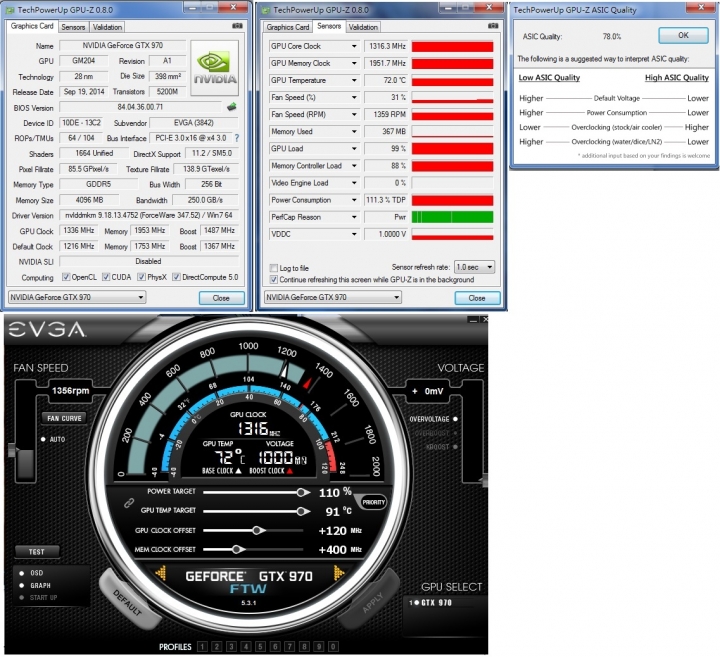Open the GPU Memory Clock sensor dropdown
The width and height of the screenshot is (720, 657).
[354, 63]
